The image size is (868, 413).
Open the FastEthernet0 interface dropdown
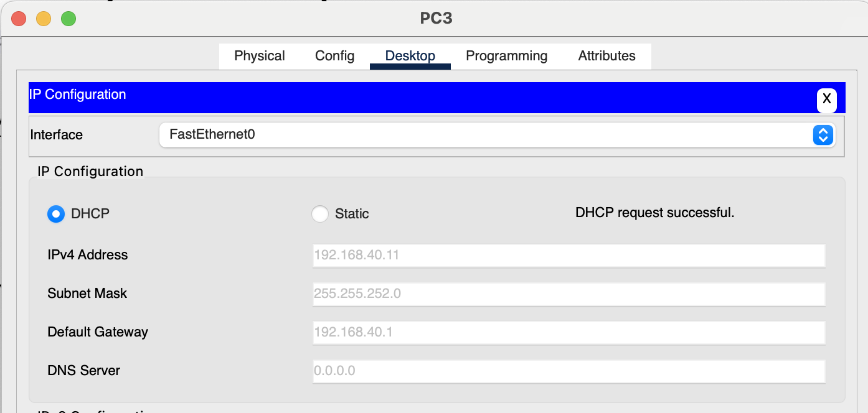click(497, 135)
